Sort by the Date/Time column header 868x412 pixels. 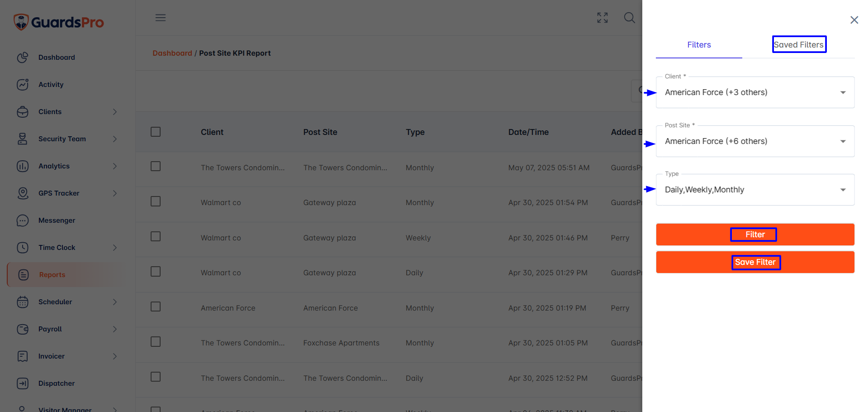pyautogui.click(x=528, y=132)
